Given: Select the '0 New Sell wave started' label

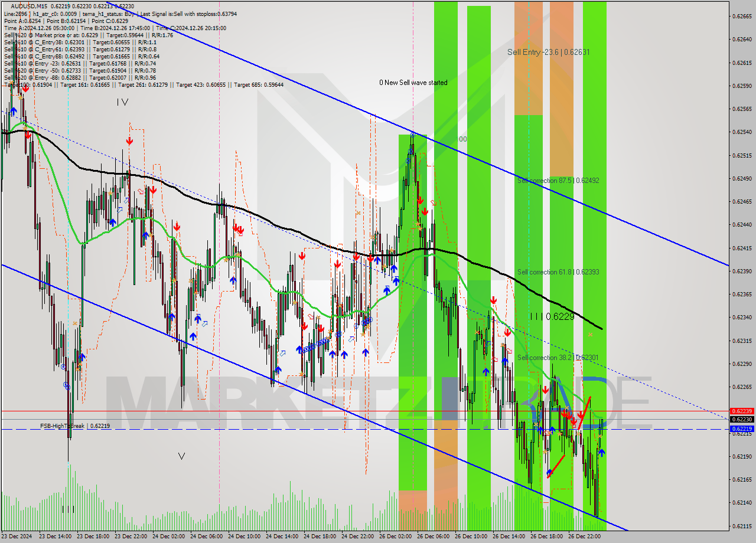Looking at the screenshot, I should click(x=413, y=83).
